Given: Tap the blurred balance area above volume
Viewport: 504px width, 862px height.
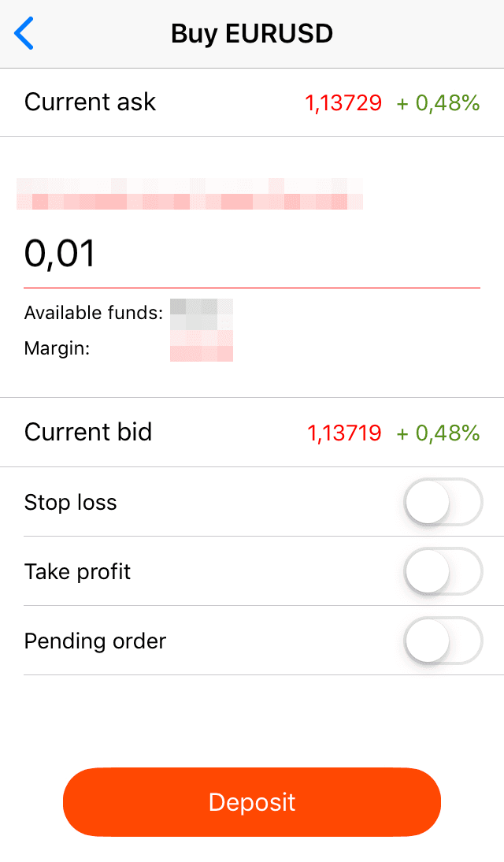Looking at the screenshot, I should coord(189,195).
